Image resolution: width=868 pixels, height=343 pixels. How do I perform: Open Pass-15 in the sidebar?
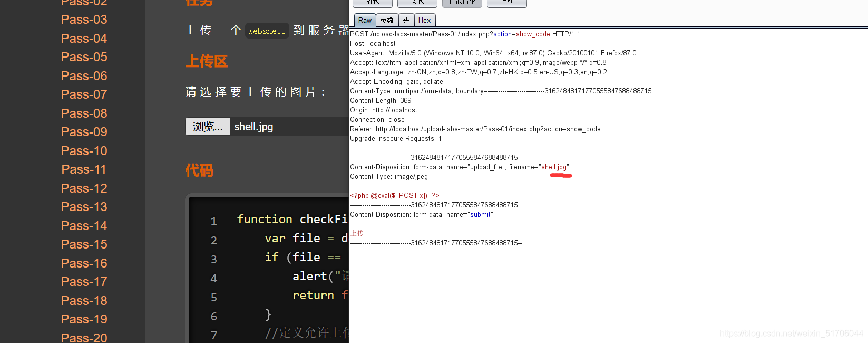point(84,244)
